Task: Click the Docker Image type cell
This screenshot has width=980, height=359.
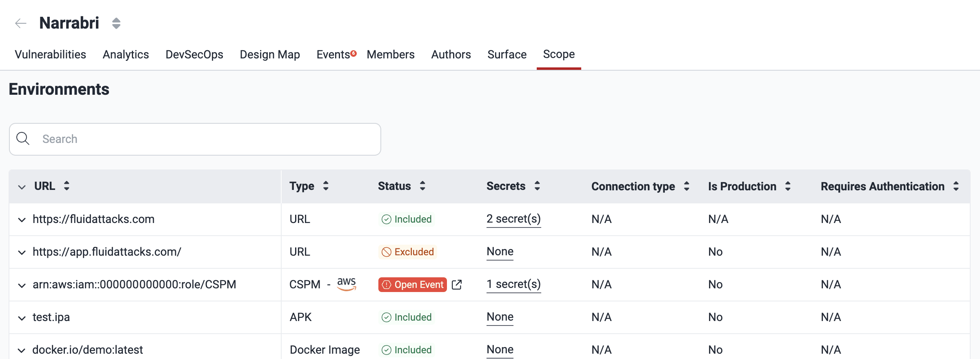Action: 325,350
